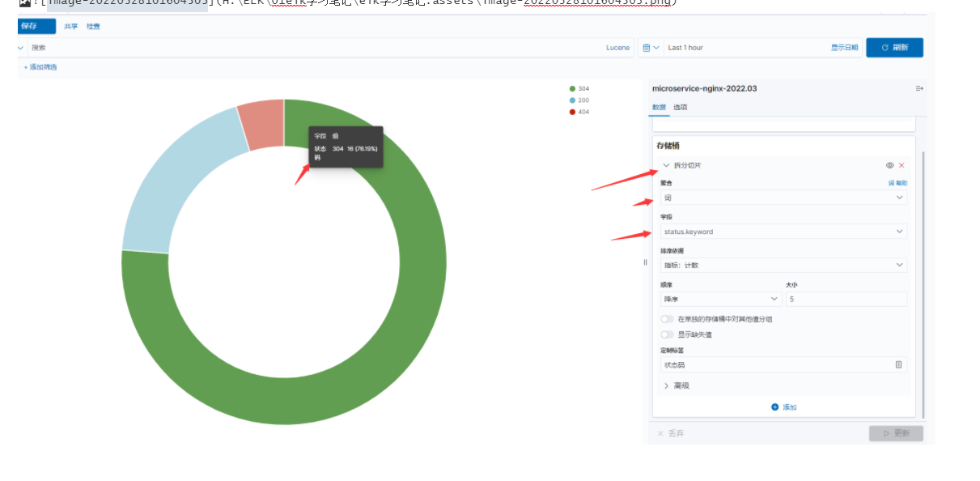Click the 存储桶 buckets heading
The height and width of the screenshot is (481, 980).
pyautogui.click(x=668, y=146)
